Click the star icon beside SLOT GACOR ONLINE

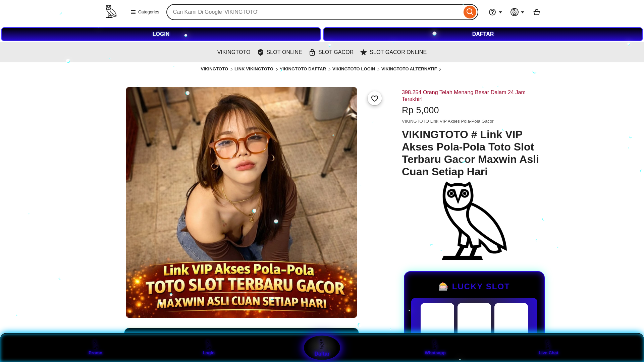click(x=364, y=52)
